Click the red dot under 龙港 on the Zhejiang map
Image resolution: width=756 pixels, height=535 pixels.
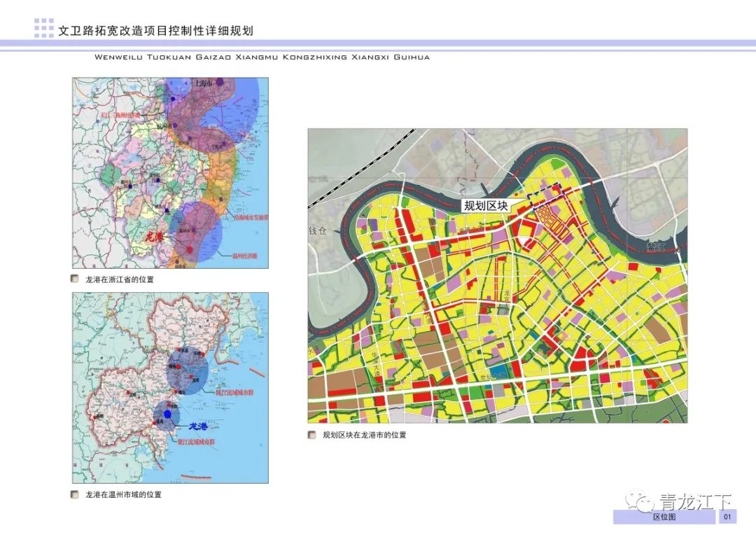coord(190,249)
